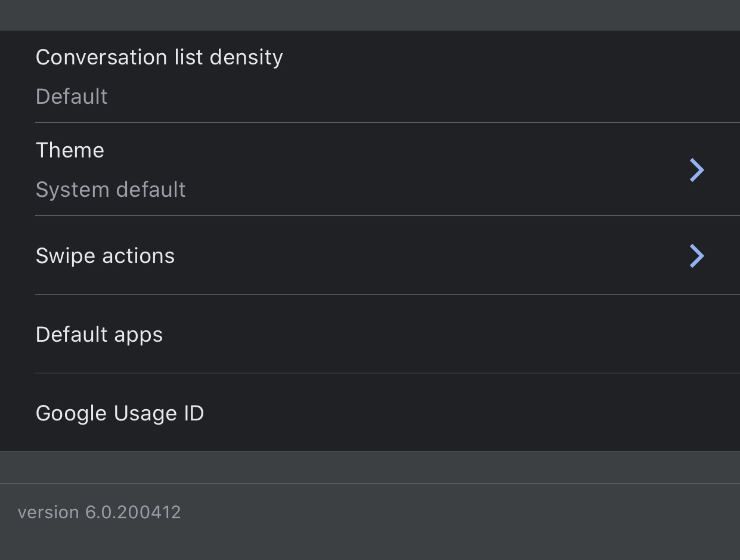
Task: Tap the chevron arrow next to Swipe actions
Action: point(696,256)
